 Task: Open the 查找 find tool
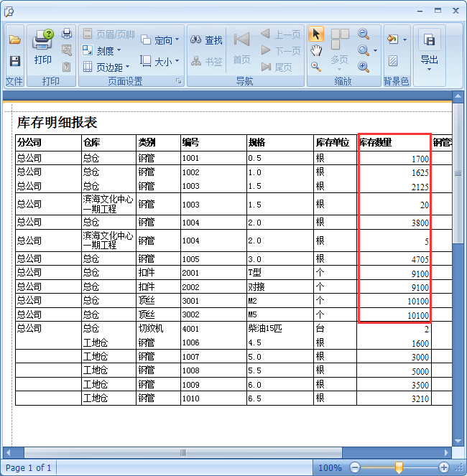click(x=207, y=40)
